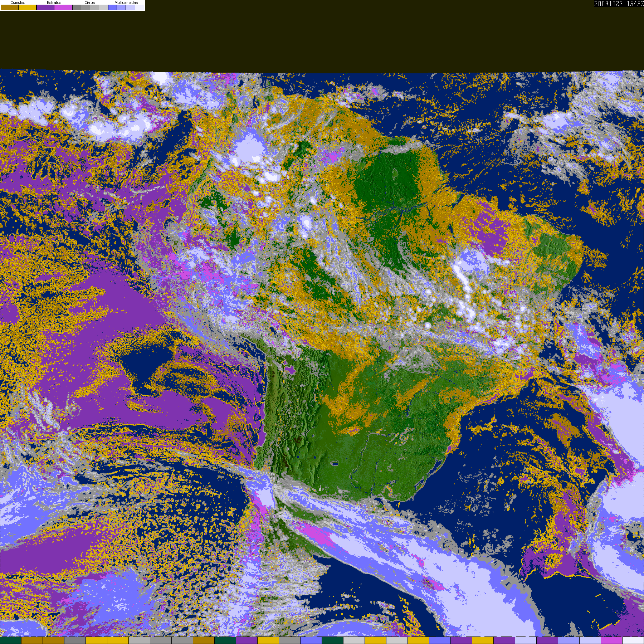Select the darkest blue Multicamadas legend swatch
644x644 pixels.
tap(112, 7)
